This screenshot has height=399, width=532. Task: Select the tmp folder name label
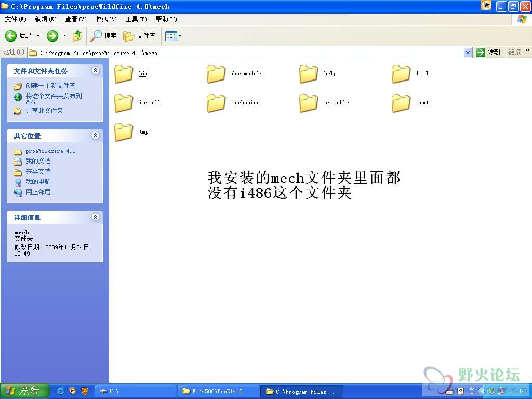pos(144,131)
